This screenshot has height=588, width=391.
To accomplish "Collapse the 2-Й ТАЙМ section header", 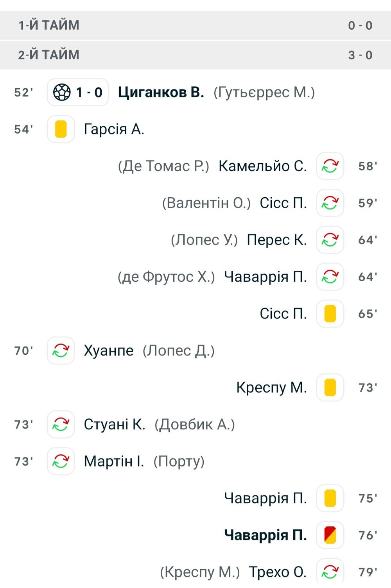I will (x=195, y=55).
